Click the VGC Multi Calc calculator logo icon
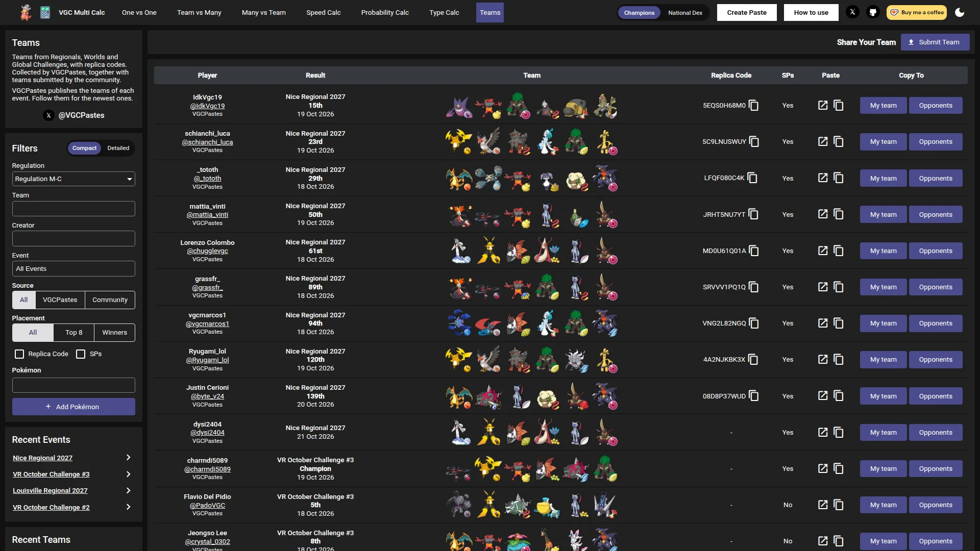This screenshot has width=980, height=551. pyautogui.click(x=45, y=12)
